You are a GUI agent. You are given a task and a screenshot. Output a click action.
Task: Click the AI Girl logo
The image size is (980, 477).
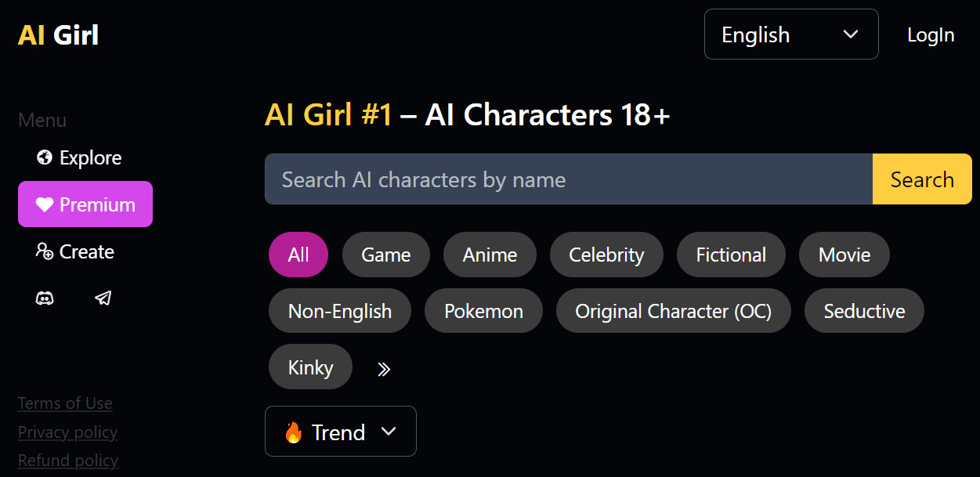(x=58, y=35)
